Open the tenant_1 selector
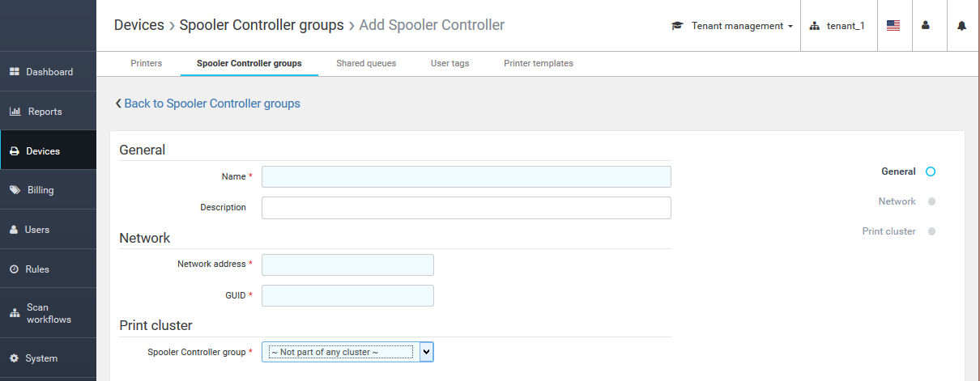The height and width of the screenshot is (381, 980). click(x=837, y=26)
